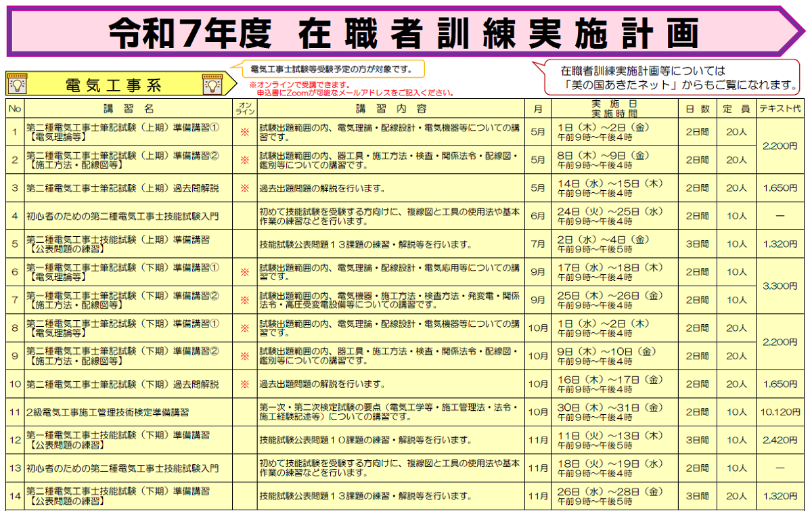Viewport: 812px width, 515px height.
Task: Click the date 25日（木）～26日（金）
Action: click(x=610, y=295)
